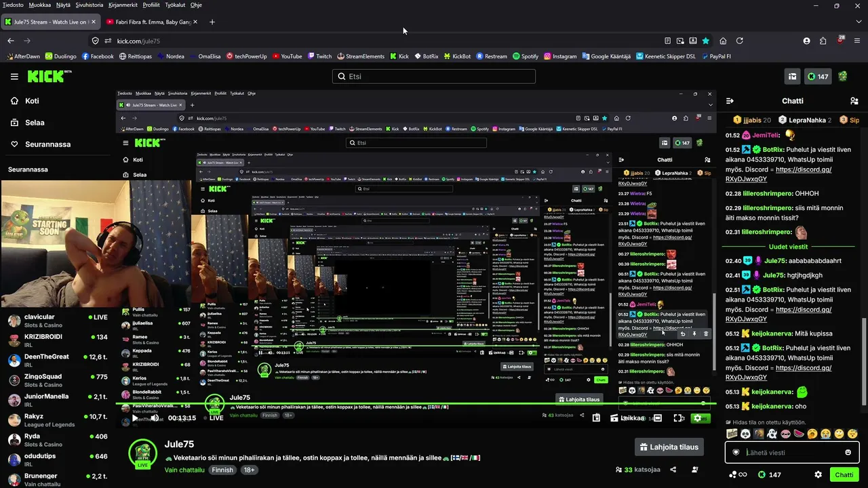
Task: Seek on the green stream progress bar
Action: pyautogui.click(x=415, y=405)
